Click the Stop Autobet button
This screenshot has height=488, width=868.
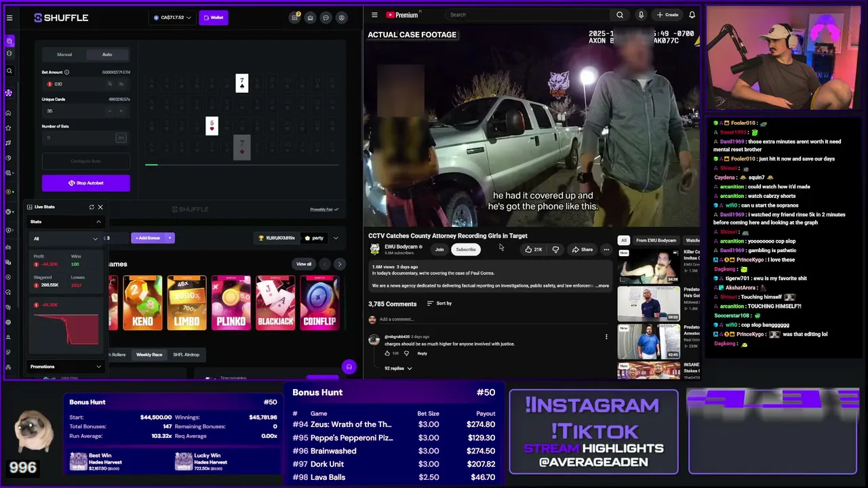[86, 183]
